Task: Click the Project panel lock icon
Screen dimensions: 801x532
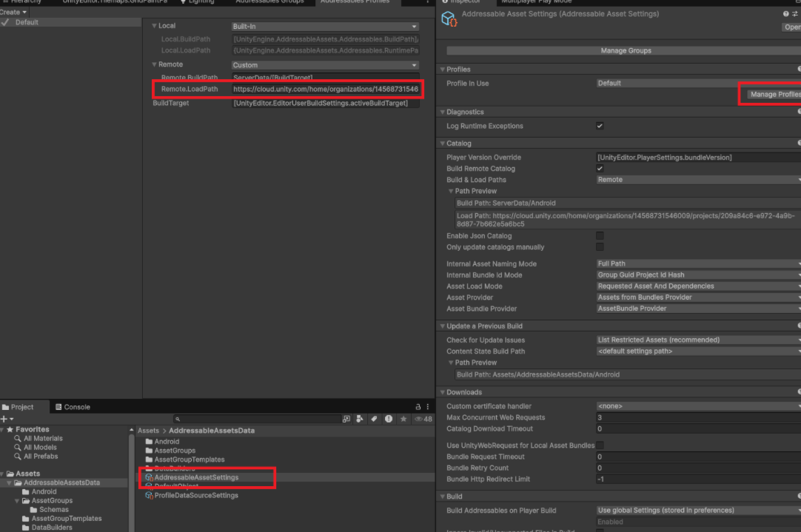Action: pos(418,407)
